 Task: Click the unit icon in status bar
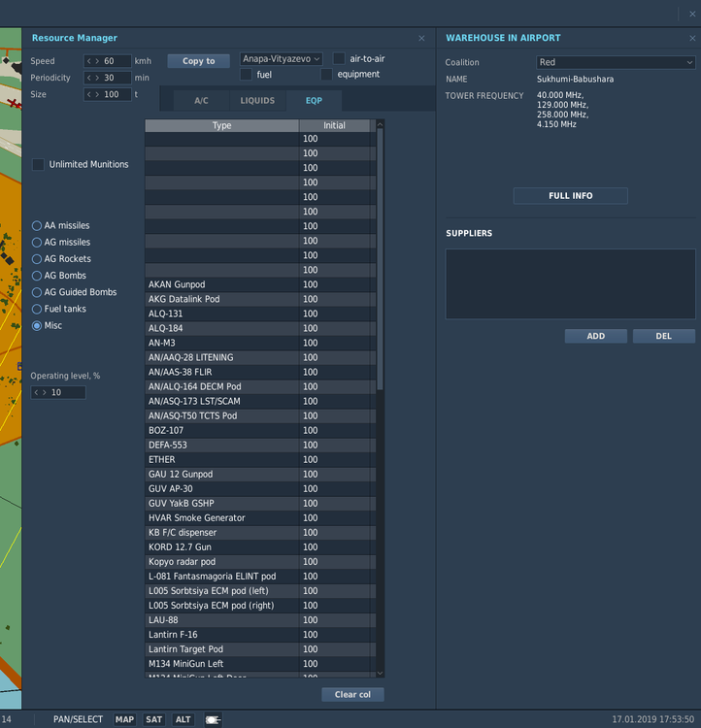pos(213,719)
